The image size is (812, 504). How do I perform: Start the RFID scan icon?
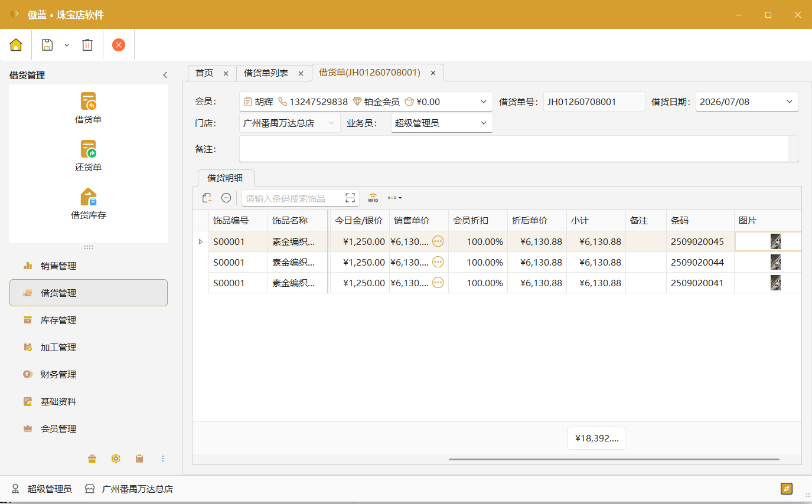pos(373,198)
